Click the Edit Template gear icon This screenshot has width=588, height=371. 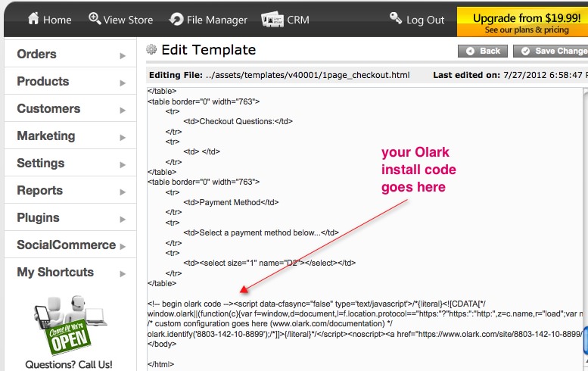pyautogui.click(x=151, y=50)
